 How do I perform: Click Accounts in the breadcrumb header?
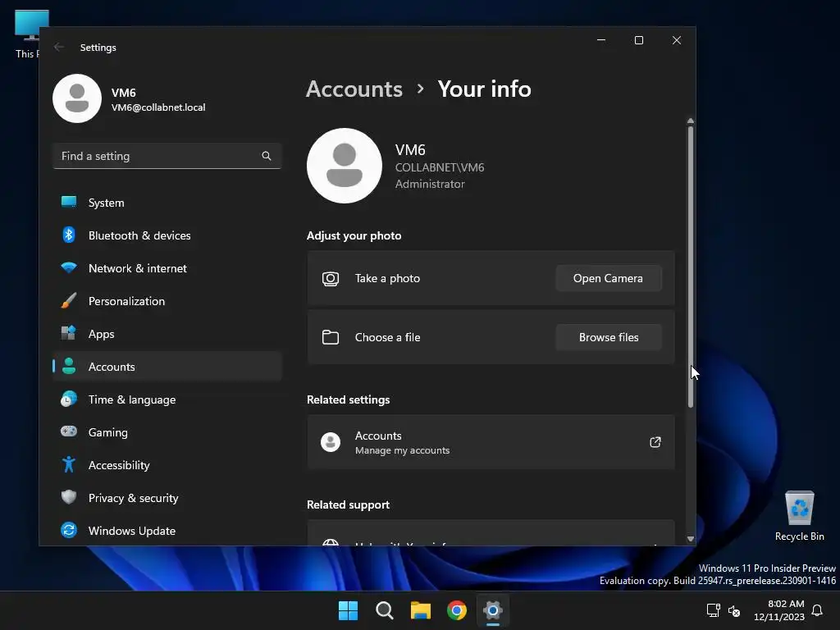354,89
